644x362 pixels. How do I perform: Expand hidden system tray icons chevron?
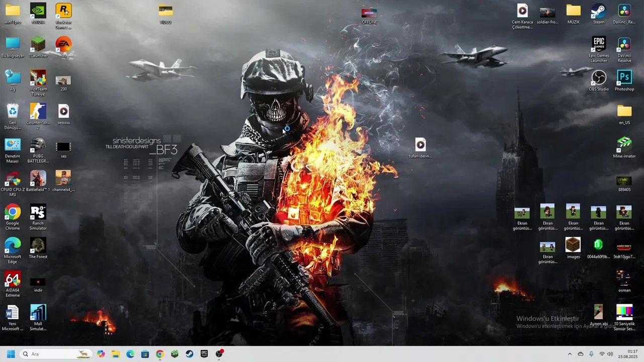pos(570,354)
